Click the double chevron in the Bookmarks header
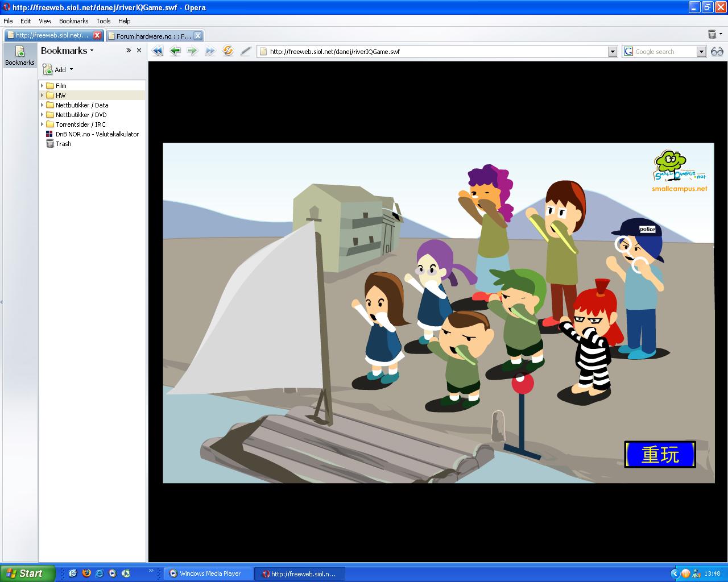The height and width of the screenshot is (582, 728). tap(129, 51)
